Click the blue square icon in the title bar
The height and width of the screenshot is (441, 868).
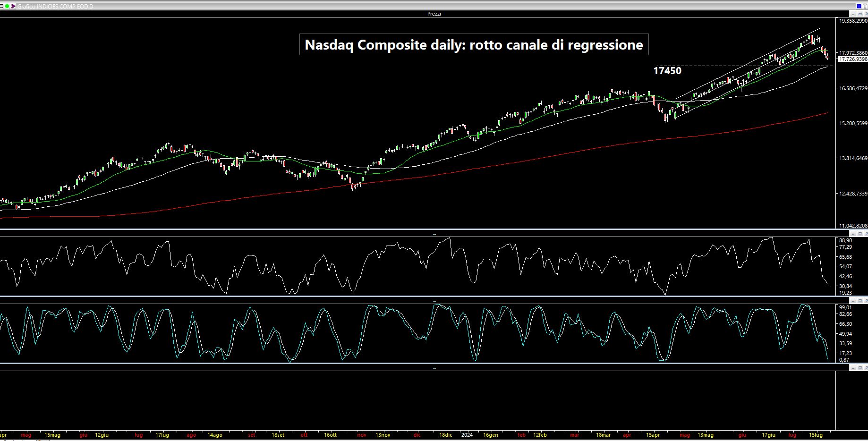859,6
